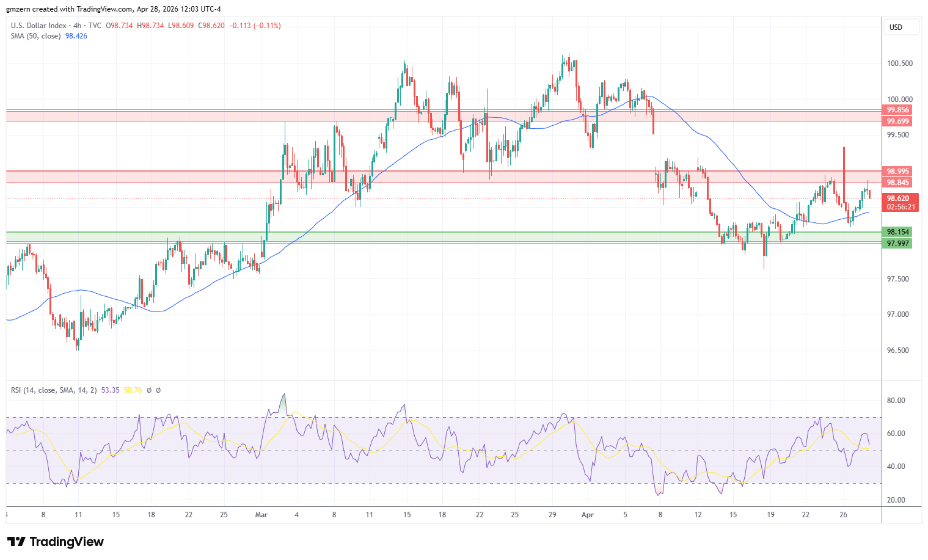The width and height of the screenshot is (928, 560).
Task: Click the current price label 98.620 on axis
Action: [898, 198]
